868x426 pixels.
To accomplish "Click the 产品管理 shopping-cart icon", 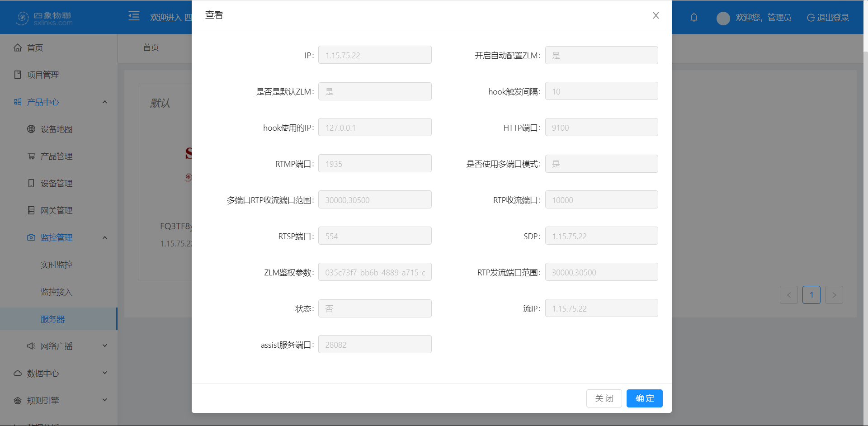I will click(31, 156).
